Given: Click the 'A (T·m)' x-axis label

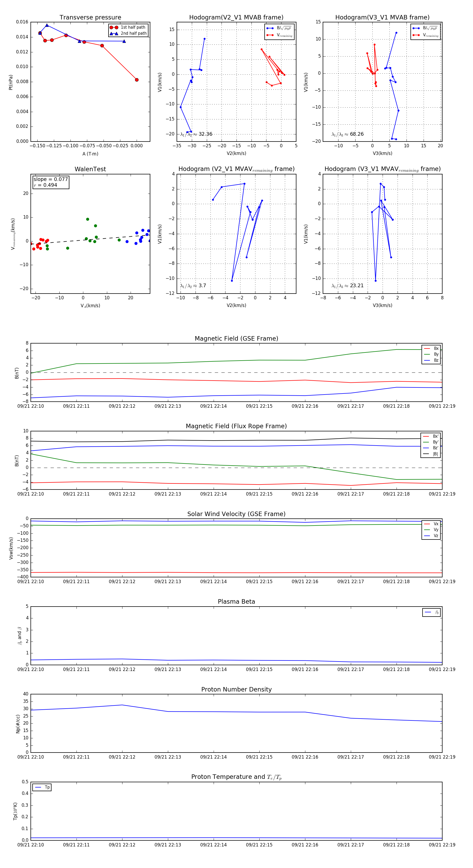Looking at the screenshot, I should [90, 154].
